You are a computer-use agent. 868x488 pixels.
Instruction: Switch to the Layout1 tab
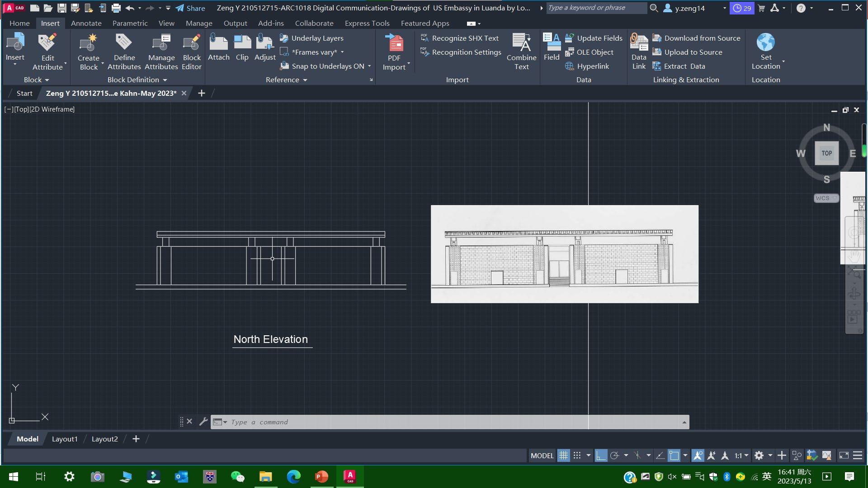(x=65, y=439)
